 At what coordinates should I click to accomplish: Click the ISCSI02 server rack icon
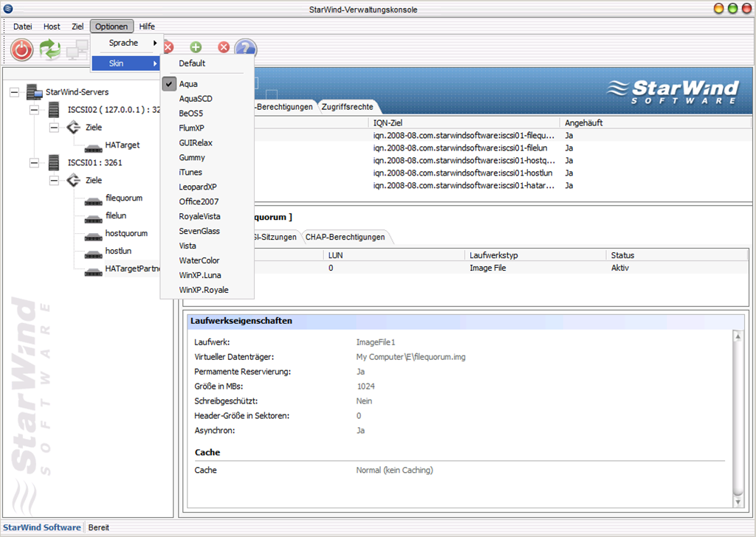click(x=54, y=110)
